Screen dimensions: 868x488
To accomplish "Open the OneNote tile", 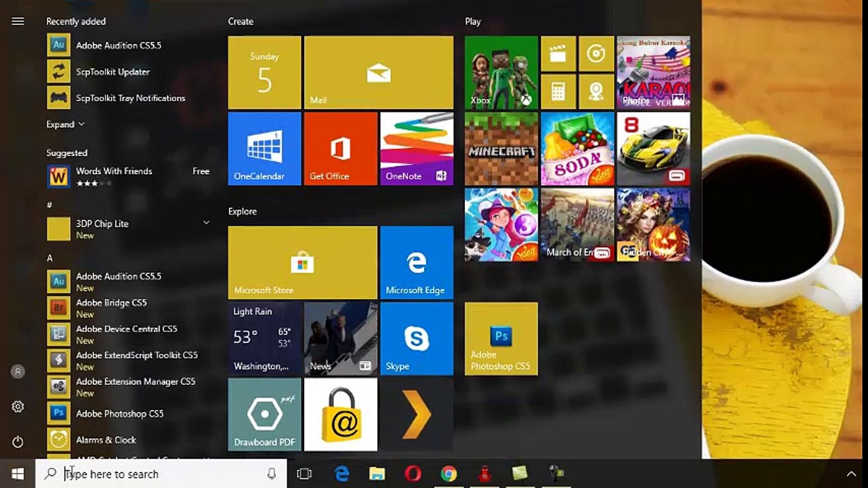I will click(x=416, y=148).
